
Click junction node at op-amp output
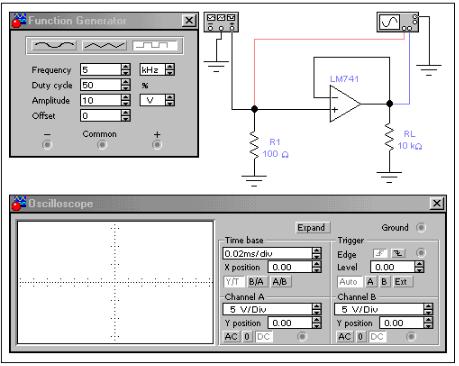(x=389, y=104)
